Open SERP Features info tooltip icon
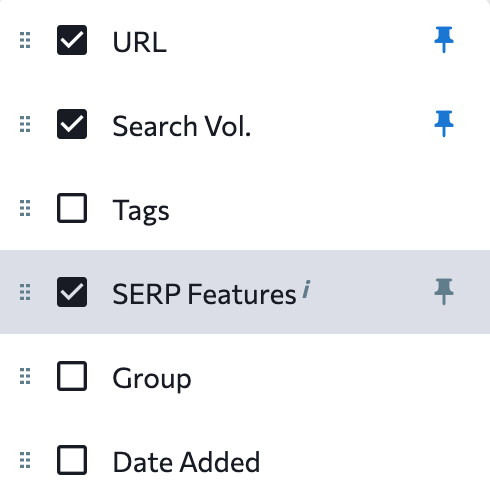The height and width of the screenshot is (500, 490). coord(306,289)
